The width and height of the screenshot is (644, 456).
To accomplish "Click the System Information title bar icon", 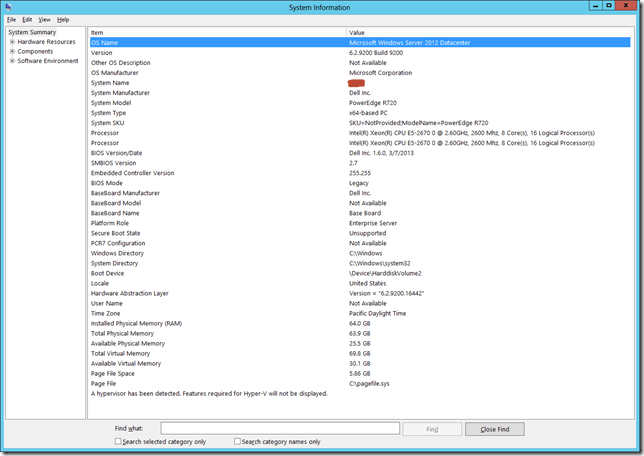I will pyautogui.click(x=9, y=7).
